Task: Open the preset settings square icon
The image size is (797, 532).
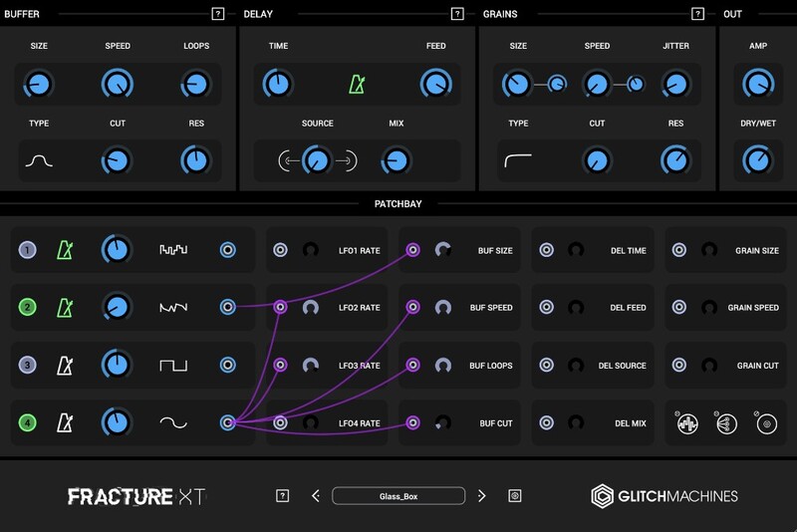Action: pos(515,496)
